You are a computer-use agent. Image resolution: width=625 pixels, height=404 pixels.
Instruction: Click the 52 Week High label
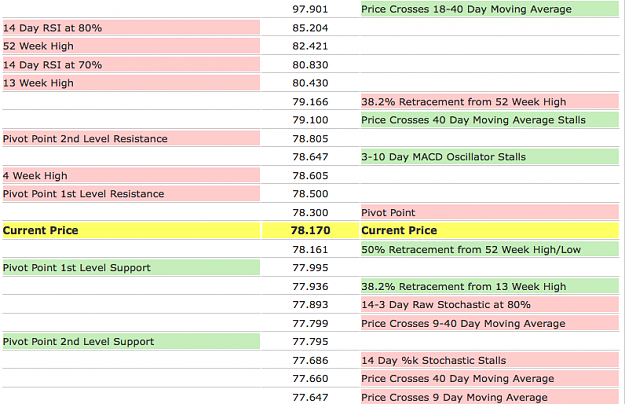pos(38,46)
